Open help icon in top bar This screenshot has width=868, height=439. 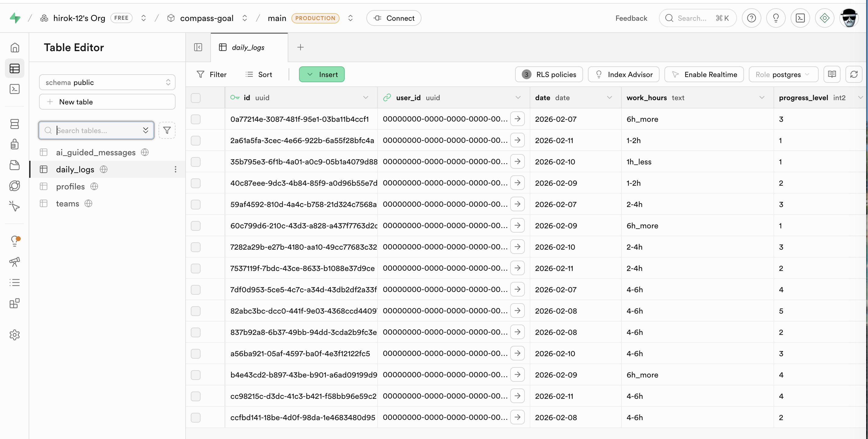751,18
